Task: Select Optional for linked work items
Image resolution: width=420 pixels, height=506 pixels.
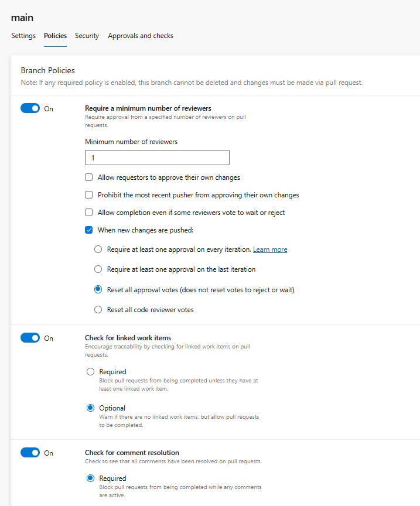Action: [90, 408]
